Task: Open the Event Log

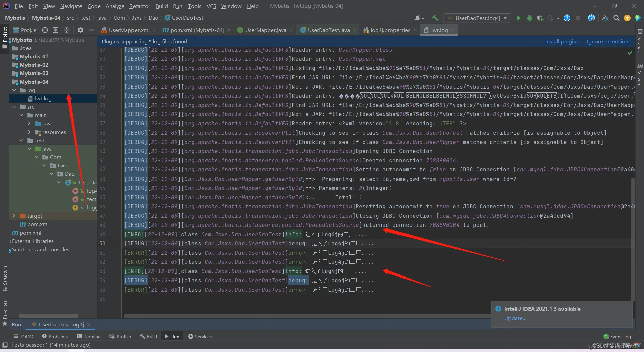Action: pyautogui.click(x=617, y=337)
